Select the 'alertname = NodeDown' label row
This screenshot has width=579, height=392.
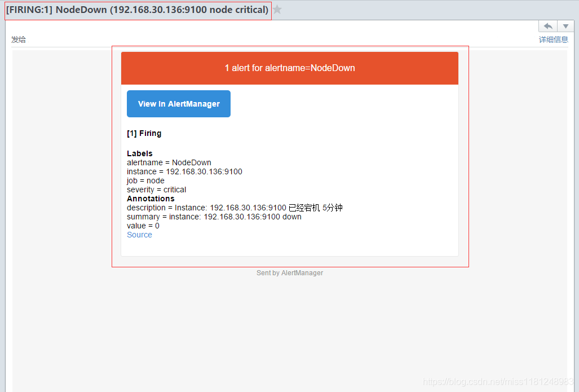169,162
